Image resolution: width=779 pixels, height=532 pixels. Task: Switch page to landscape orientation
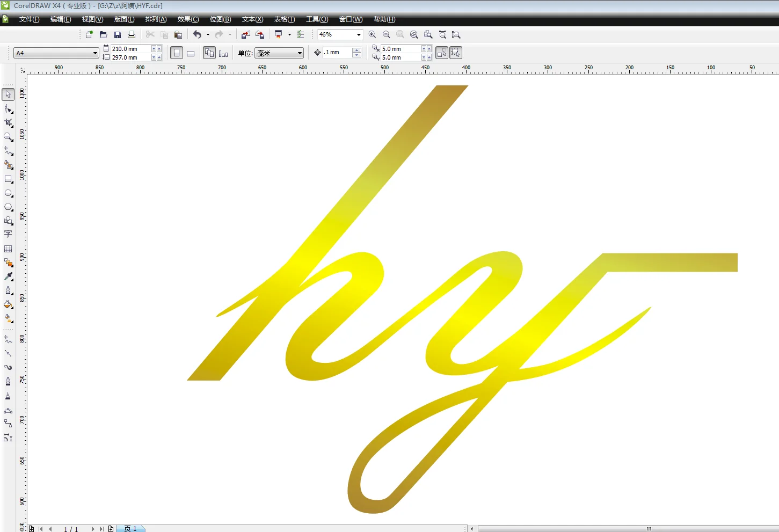191,53
